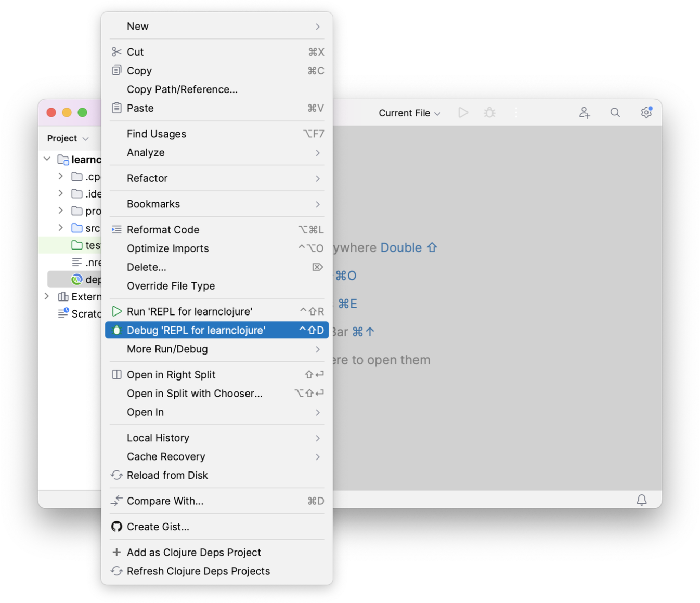The height and width of the screenshot is (603, 700).
Task: Select Find Usages menu entry
Action: pos(217,134)
